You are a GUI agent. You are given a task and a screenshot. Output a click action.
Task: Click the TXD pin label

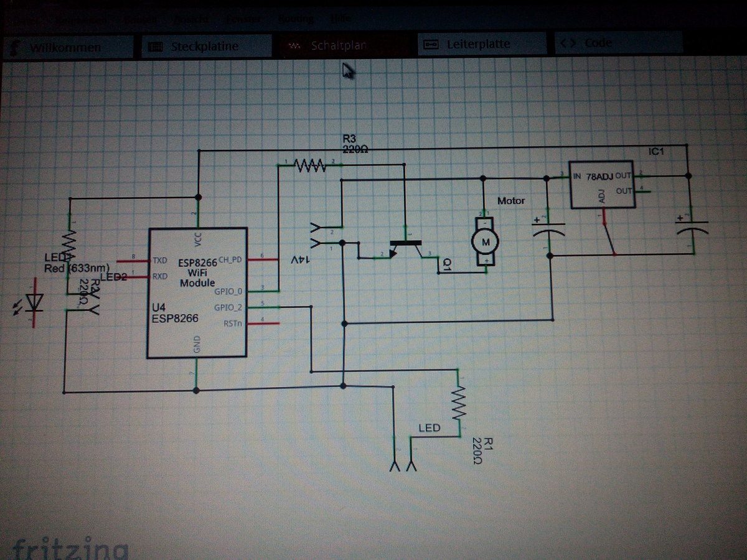pos(159,259)
